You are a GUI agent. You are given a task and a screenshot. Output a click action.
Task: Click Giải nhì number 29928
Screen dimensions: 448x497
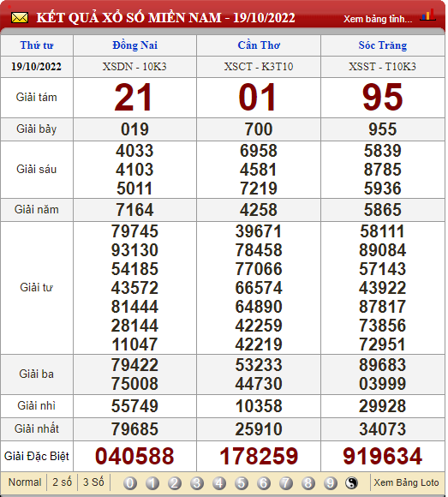pyautogui.click(x=383, y=406)
